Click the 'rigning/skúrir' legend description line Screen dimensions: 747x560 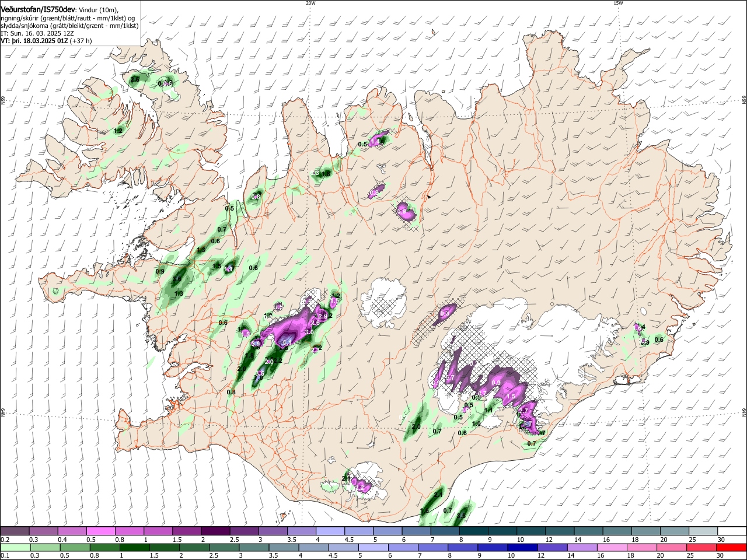(x=68, y=17)
